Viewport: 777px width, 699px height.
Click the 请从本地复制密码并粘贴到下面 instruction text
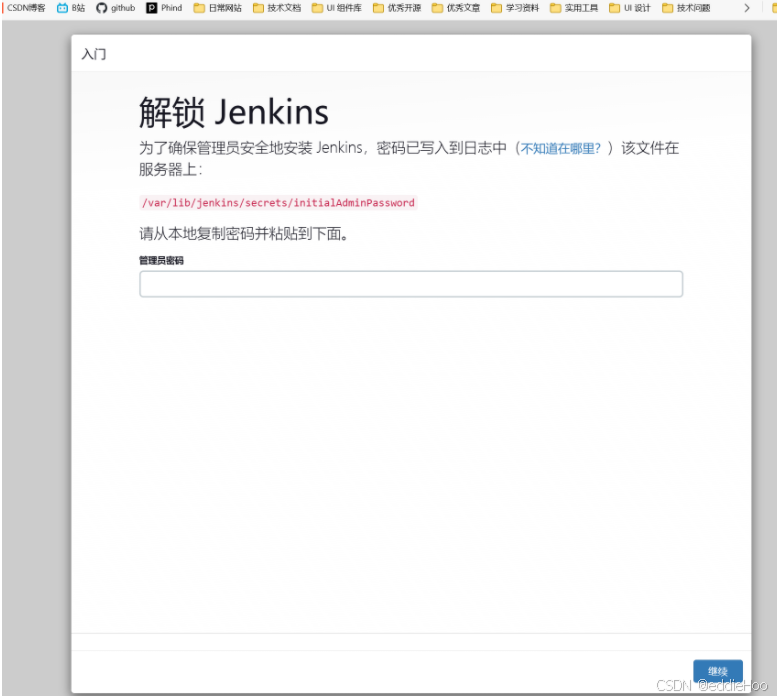pyautogui.click(x=244, y=233)
